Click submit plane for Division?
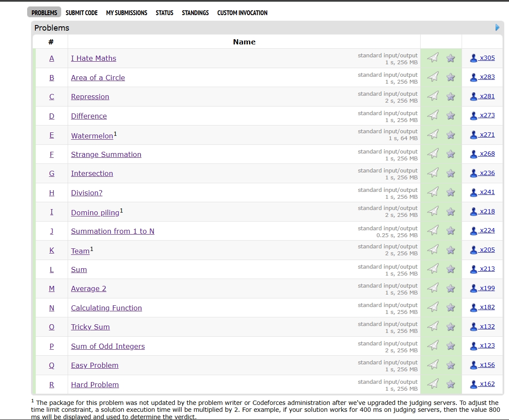 click(x=433, y=192)
